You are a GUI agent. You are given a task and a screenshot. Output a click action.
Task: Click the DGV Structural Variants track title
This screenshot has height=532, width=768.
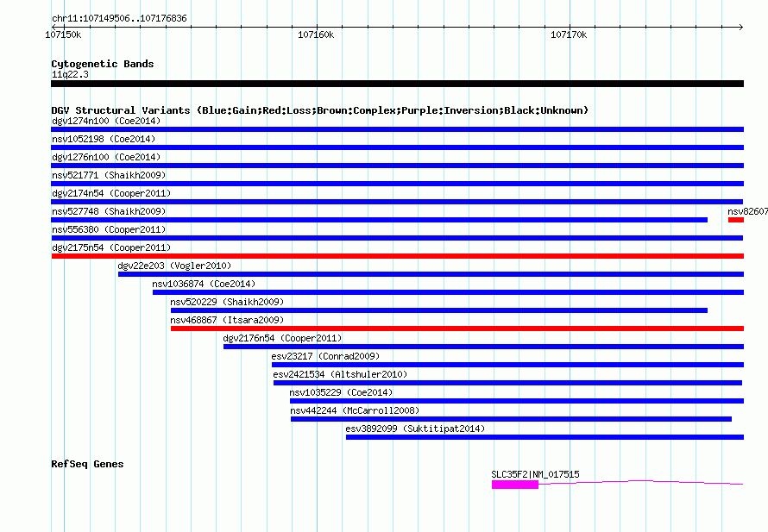[320, 110]
